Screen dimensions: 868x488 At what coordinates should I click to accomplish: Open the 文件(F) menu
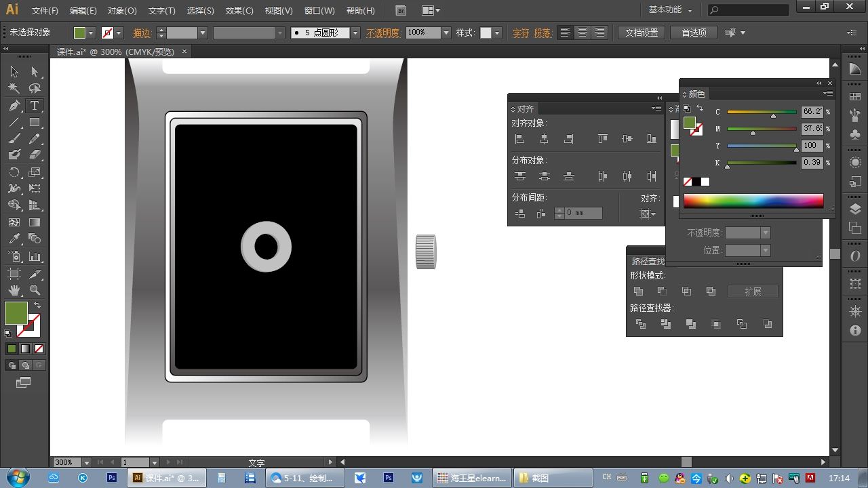45,11
